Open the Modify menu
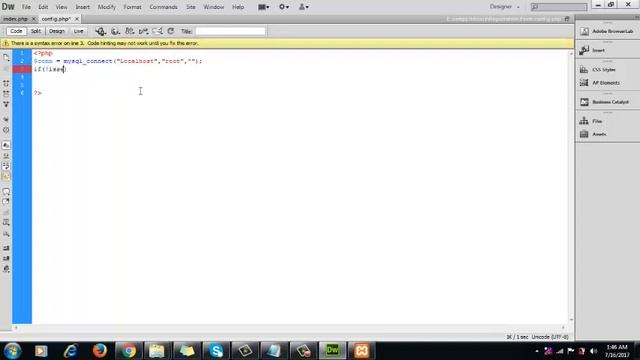This screenshot has width=640, height=360. pyautogui.click(x=107, y=7)
